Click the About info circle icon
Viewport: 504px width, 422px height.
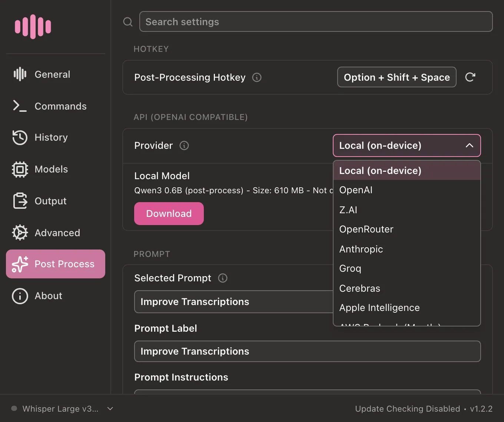(x=20, y=296)
